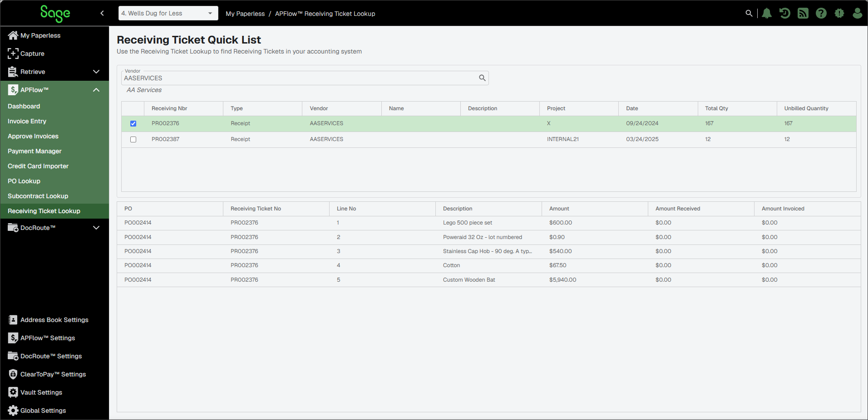The image size is (868, 420).
Task: Go to PO Lookup menu item
Action: point(24,181)
